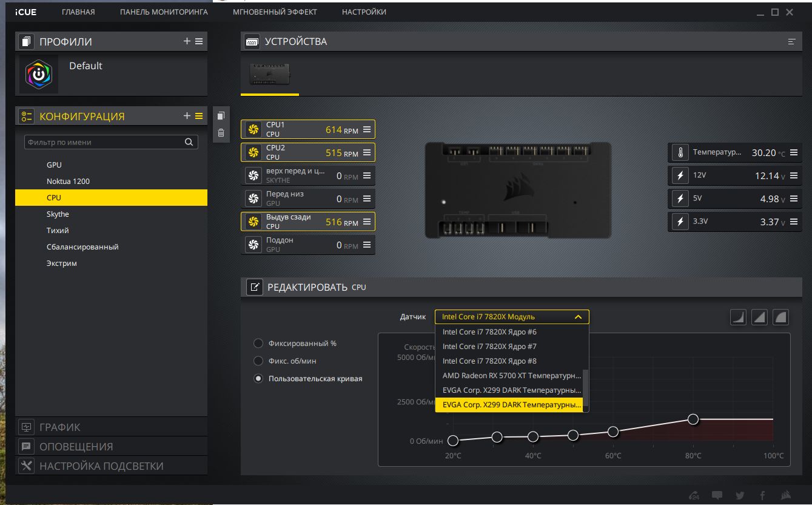
Task: Select the Пользовательская кривая mode
Action: coord(258,379)
